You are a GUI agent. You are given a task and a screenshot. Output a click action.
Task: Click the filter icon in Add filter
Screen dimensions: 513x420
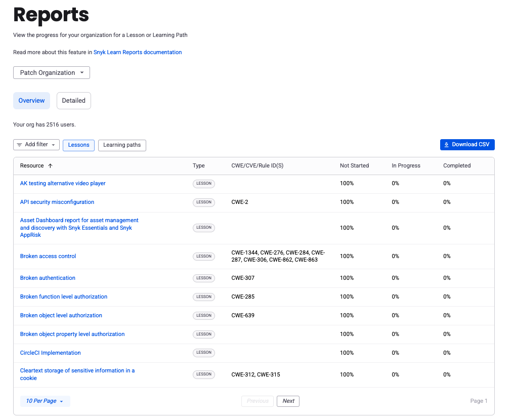pos(20,145)
